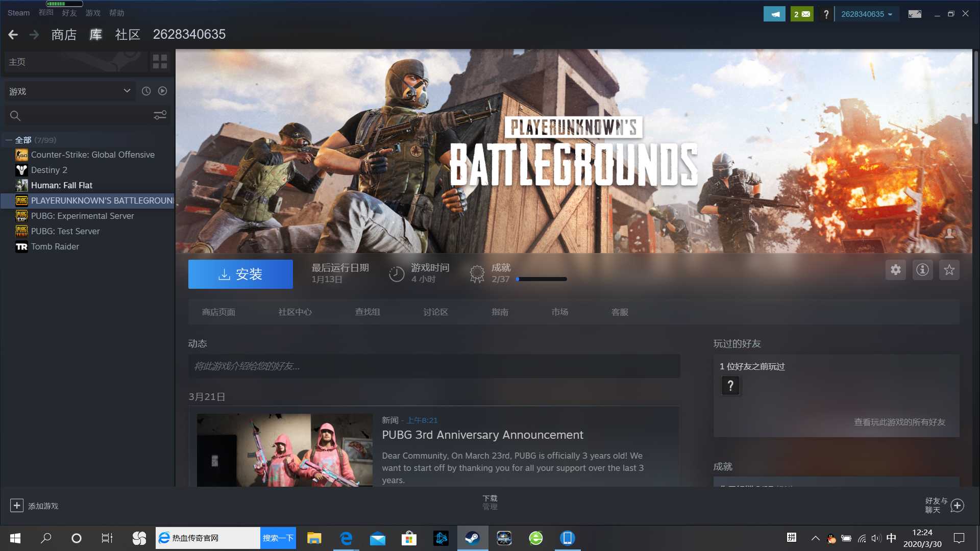This screenshot has height=551, width=980.
Task: Enter Big Picture mode icon
Action: [915, 14]
